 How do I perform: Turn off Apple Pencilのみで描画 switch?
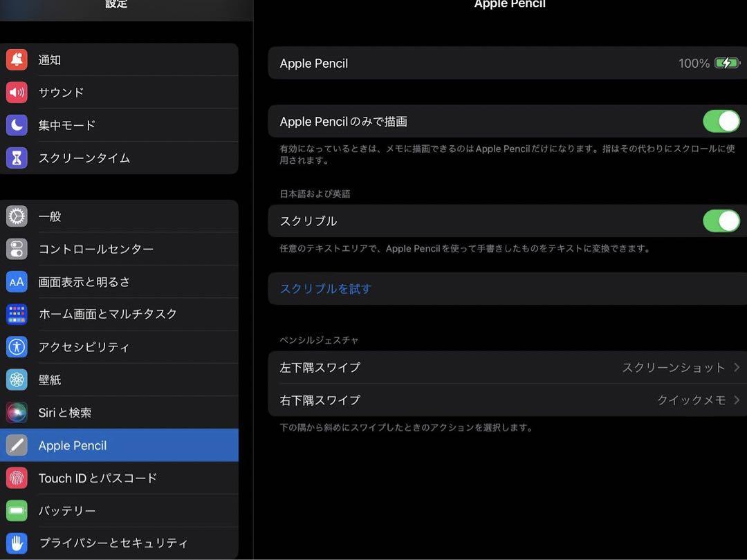(x=721, y=122)
